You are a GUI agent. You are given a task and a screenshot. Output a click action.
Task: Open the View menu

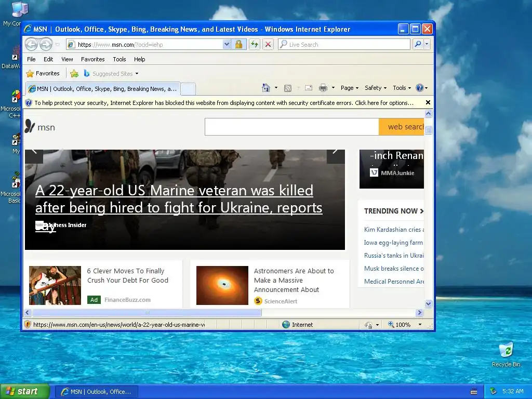coord(67,59)
